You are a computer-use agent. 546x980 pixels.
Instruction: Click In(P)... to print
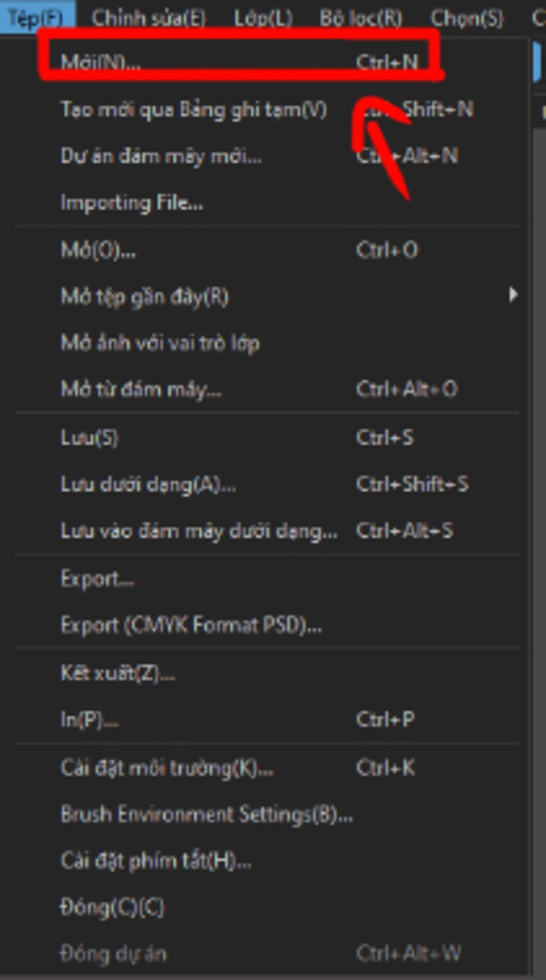click(x=90, y=720)
